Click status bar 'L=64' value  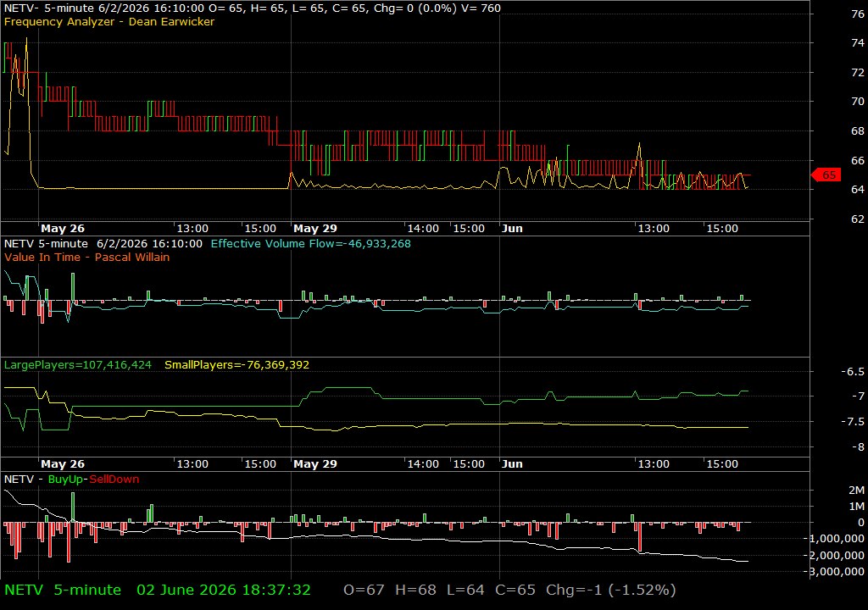(x=465, y=590)
